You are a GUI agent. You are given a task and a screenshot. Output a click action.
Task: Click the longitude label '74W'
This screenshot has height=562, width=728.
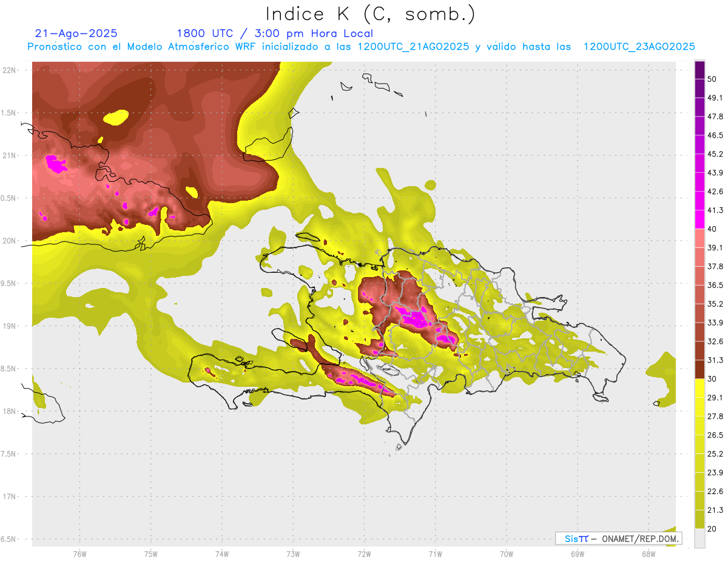point(222,554)
